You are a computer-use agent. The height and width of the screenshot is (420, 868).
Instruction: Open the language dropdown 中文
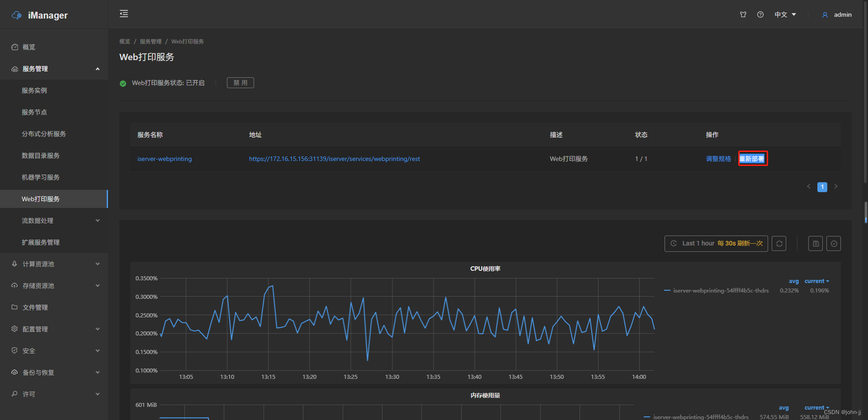(x=785, y=14)
